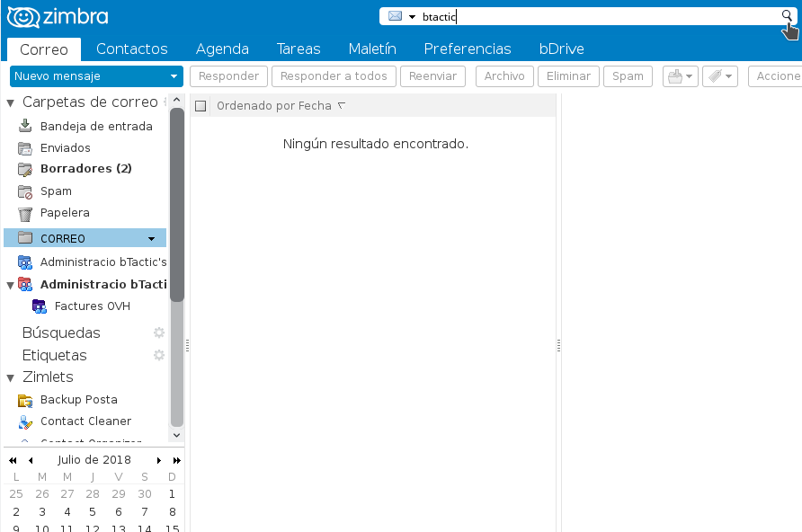
Task: Click the search magnifier icon
Action: 787,16
